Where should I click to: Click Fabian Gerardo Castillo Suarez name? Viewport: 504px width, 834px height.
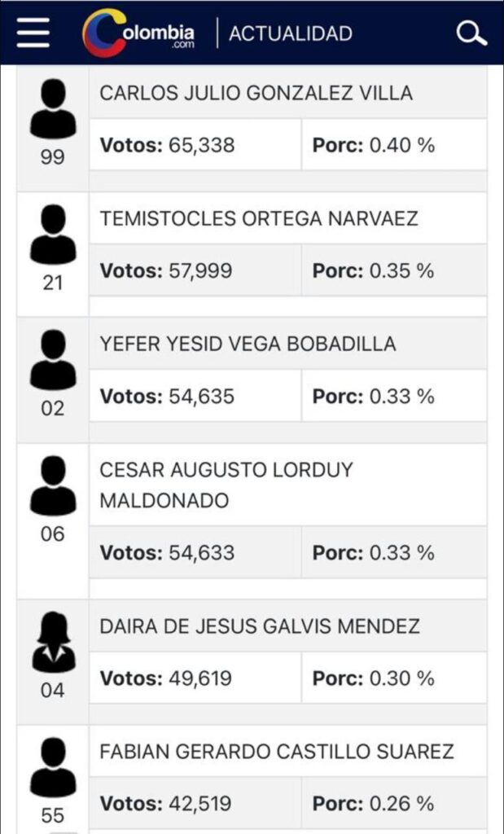tap(277, 752)
